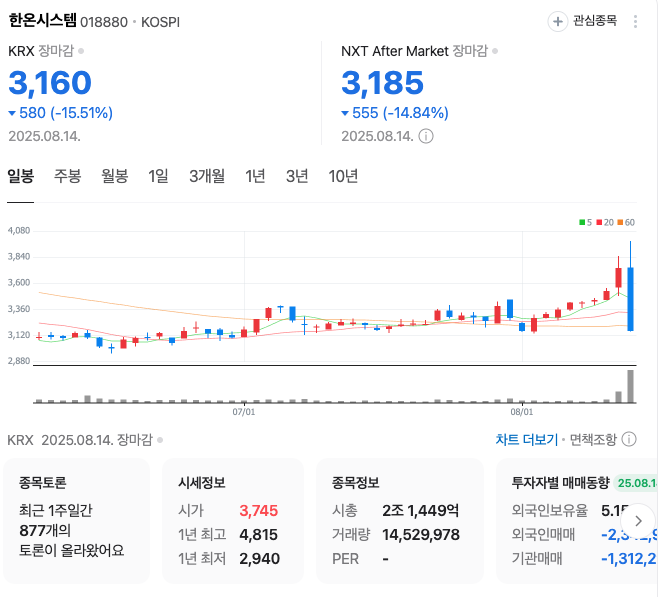Select the 1일 chart period tab

[x=158, y=176]
